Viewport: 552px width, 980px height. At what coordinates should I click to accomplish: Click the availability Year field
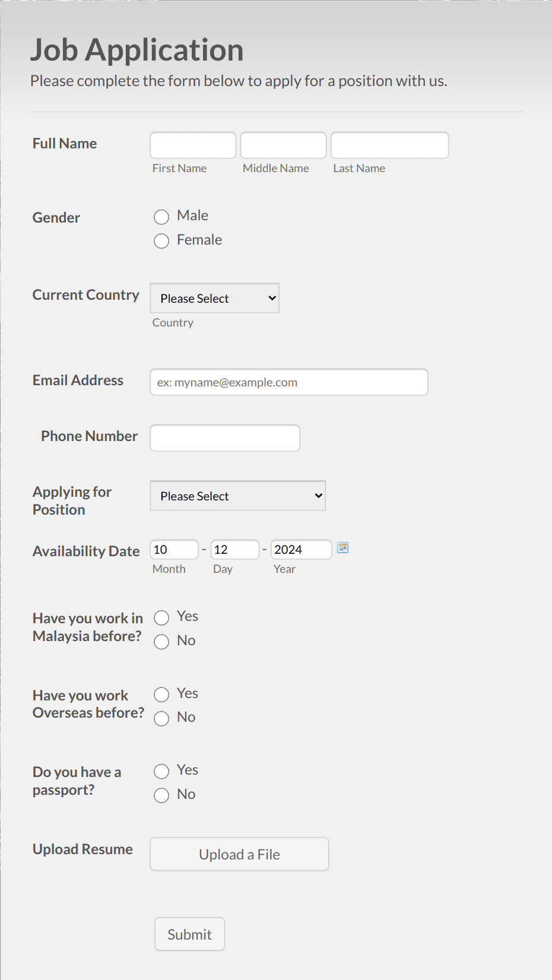pyautogui.click(x=302, y=550)
